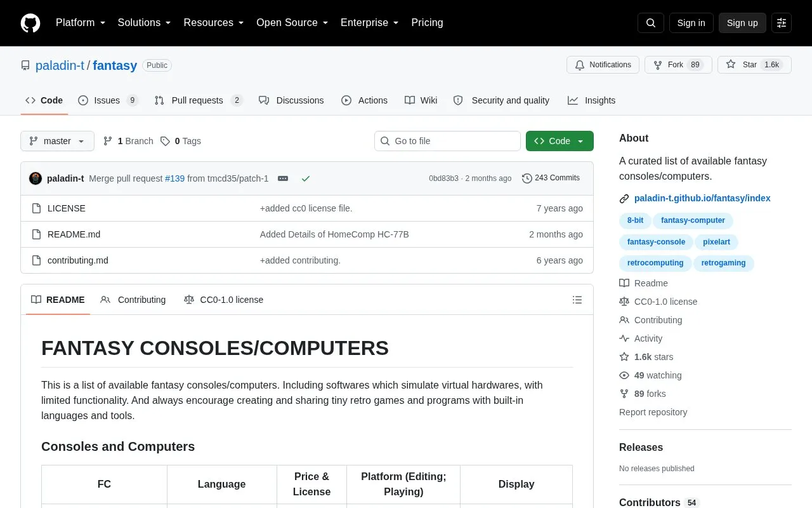Click Report repository link
This screenshot has width=812, height=508.
coord(653,412)
